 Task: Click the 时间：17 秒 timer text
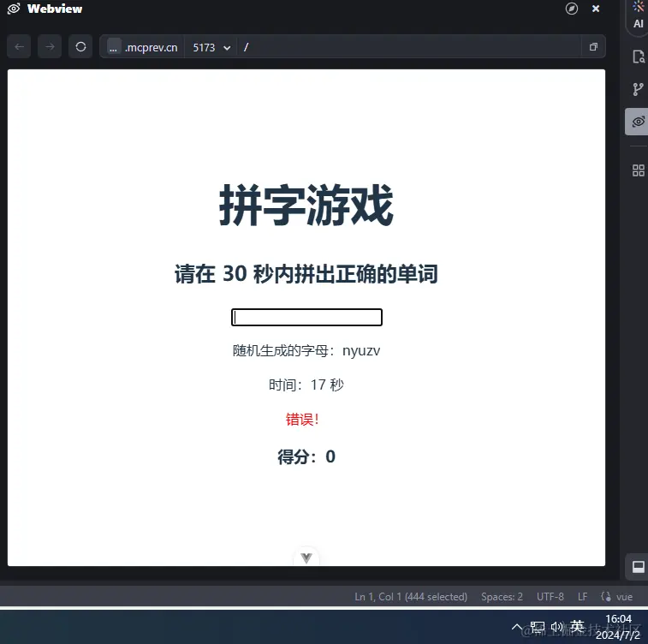[306, 385]
